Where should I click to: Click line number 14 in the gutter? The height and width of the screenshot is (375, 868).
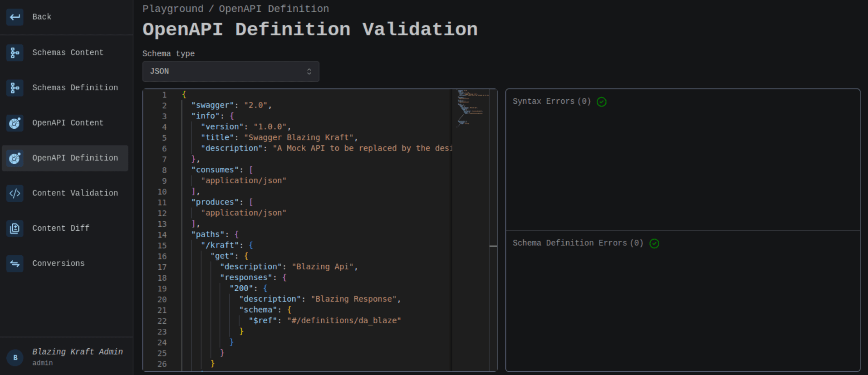[x=162, y=235]
